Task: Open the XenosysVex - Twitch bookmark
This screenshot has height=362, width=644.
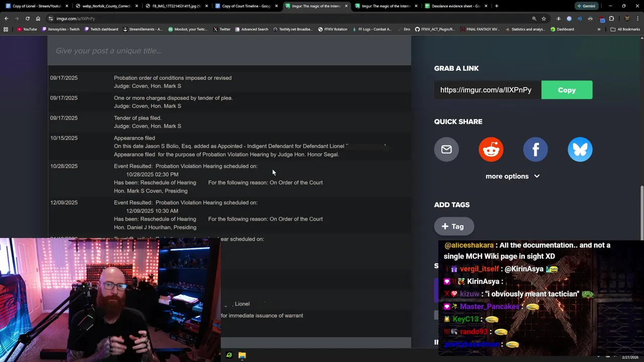Action: coord(61,29)
